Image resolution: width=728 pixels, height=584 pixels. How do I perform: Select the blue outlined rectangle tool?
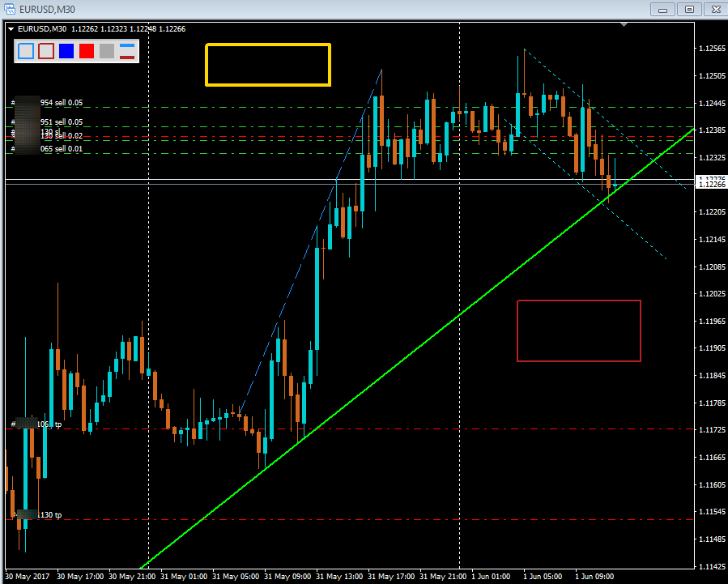[26, 51]
